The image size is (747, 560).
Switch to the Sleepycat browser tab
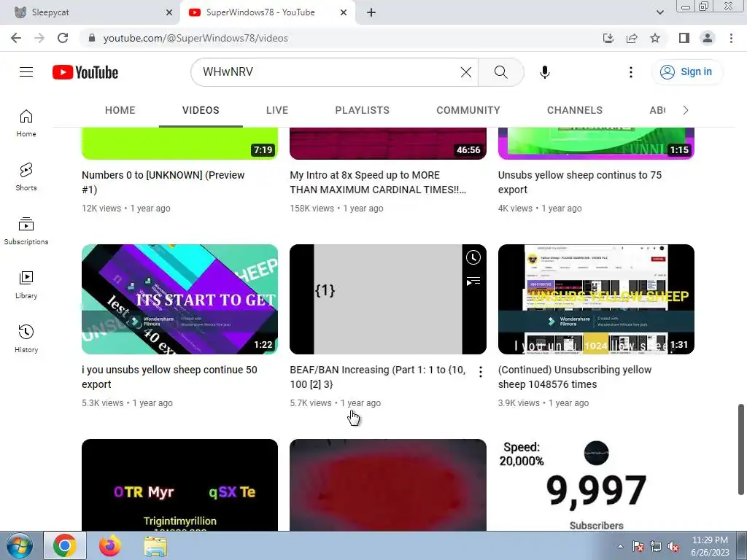90,12
